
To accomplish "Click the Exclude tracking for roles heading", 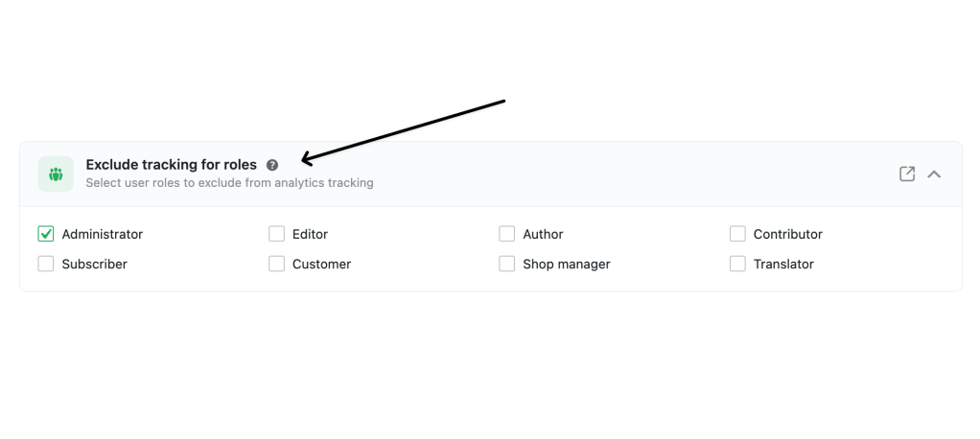I will coord(172,165).
